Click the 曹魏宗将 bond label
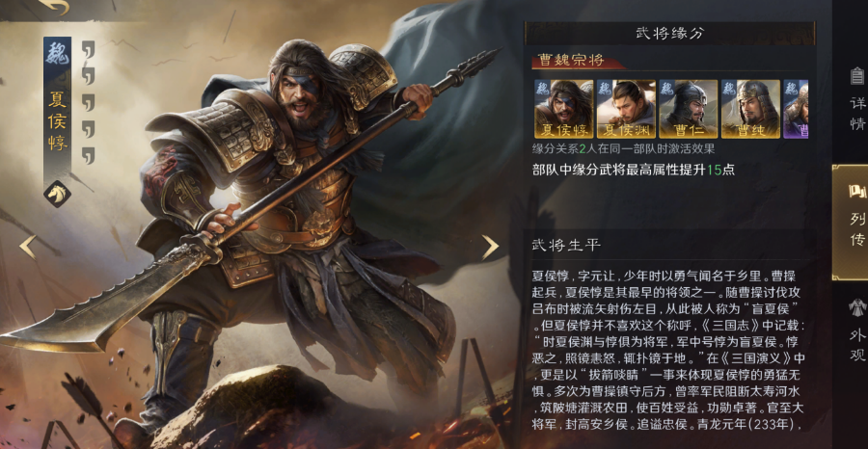868x449 pixels. 571,61
